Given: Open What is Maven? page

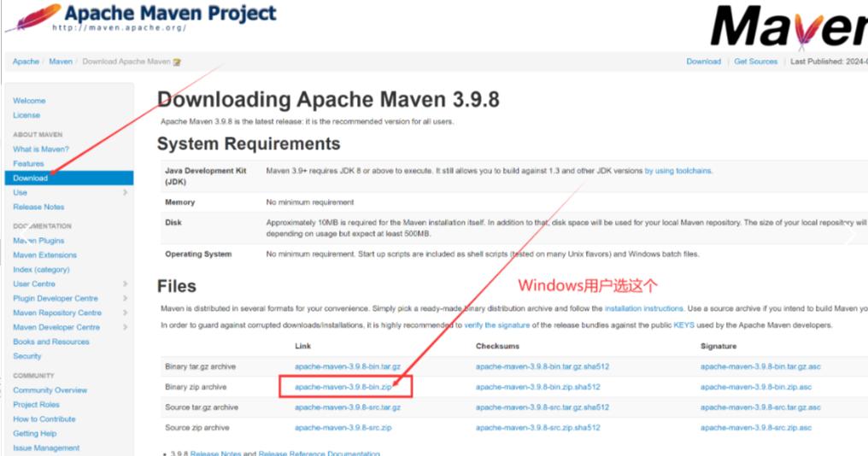Looking at the screenshot, I should click(x=41, y=149).
